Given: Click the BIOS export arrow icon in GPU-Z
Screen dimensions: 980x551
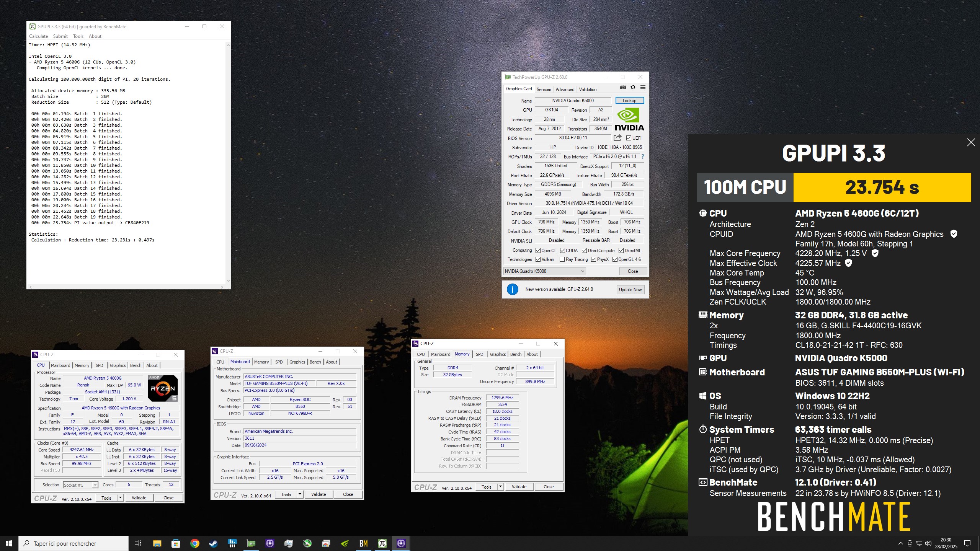Looking at the screenshot, I should pyautogui.click(x=617, y=138).
